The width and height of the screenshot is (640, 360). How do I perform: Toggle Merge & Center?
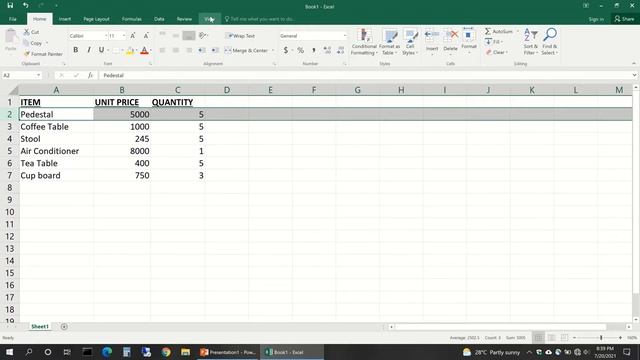tap(246, 50)
